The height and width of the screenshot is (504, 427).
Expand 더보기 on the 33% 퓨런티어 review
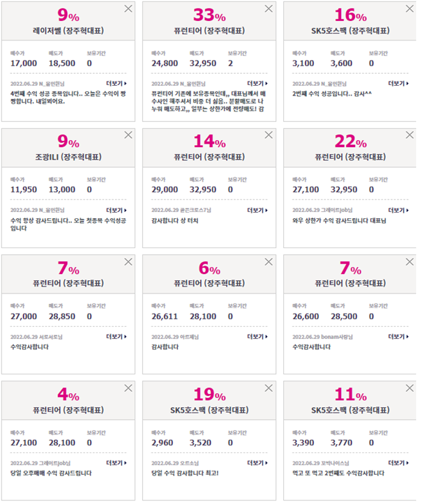(257, 84)
